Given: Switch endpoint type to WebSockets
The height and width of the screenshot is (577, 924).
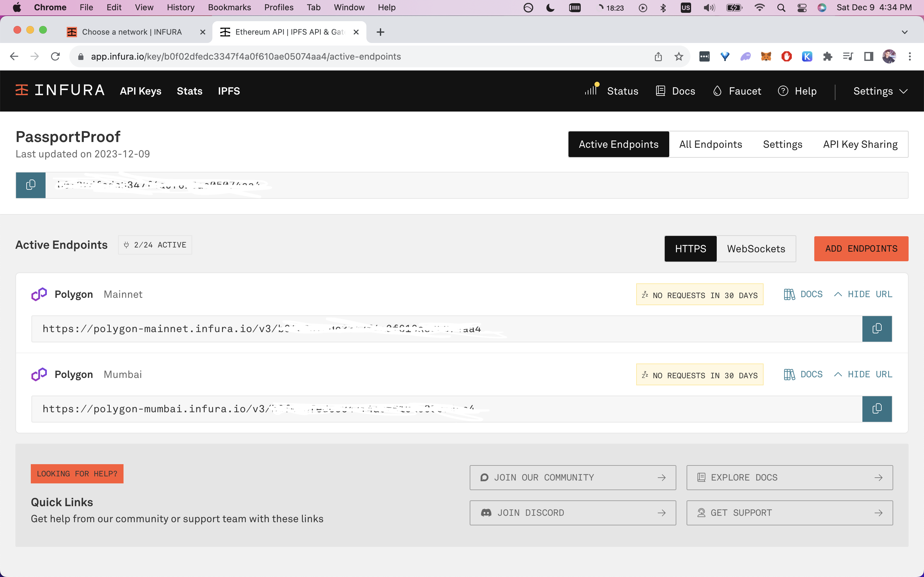Looking at the screenshot, I should click(756, 249).
